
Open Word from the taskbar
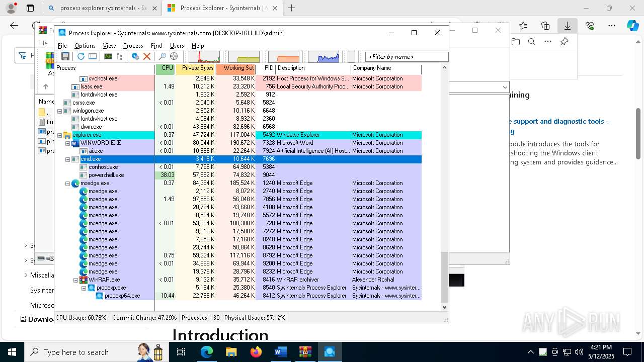pos(280,352)
